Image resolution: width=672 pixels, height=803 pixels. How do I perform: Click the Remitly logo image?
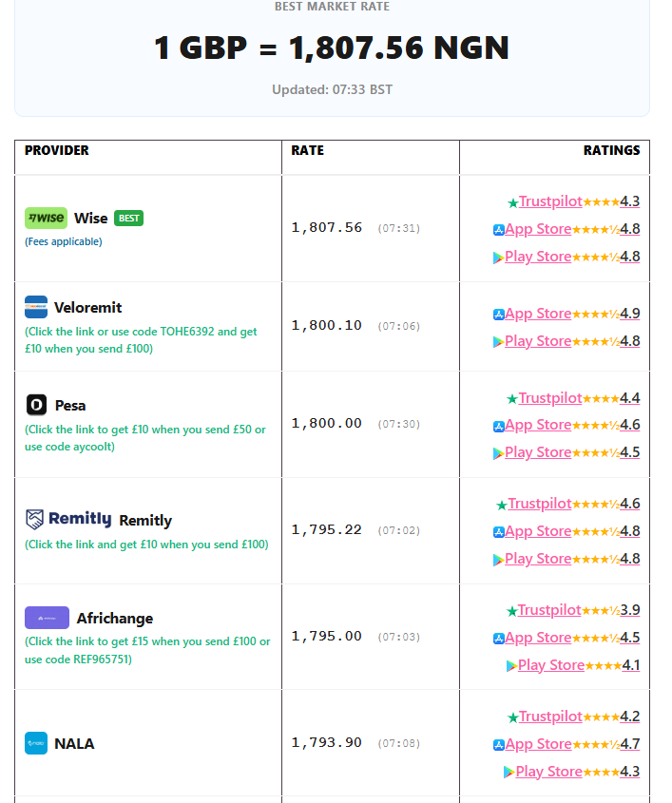click(68, 519)
